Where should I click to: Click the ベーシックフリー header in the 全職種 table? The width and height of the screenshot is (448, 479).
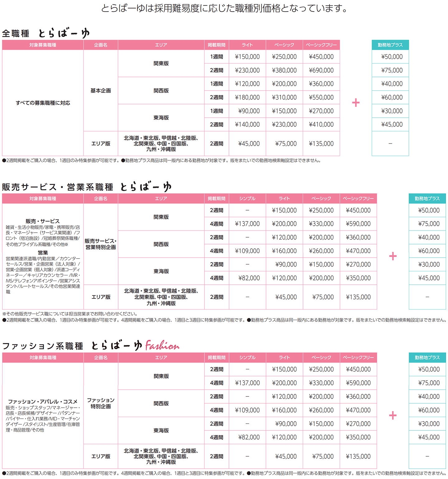click(x=321, y=45)
